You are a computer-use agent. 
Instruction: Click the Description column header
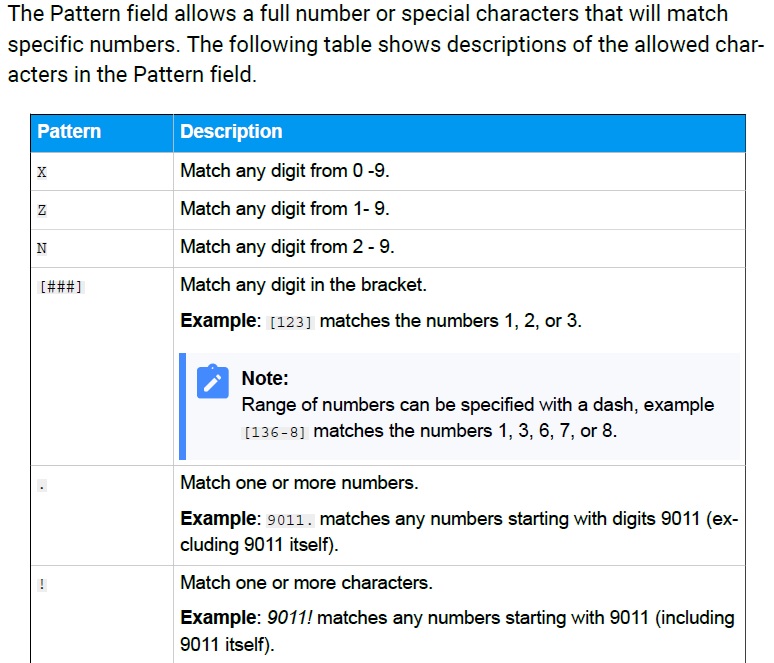pos(231,131)
